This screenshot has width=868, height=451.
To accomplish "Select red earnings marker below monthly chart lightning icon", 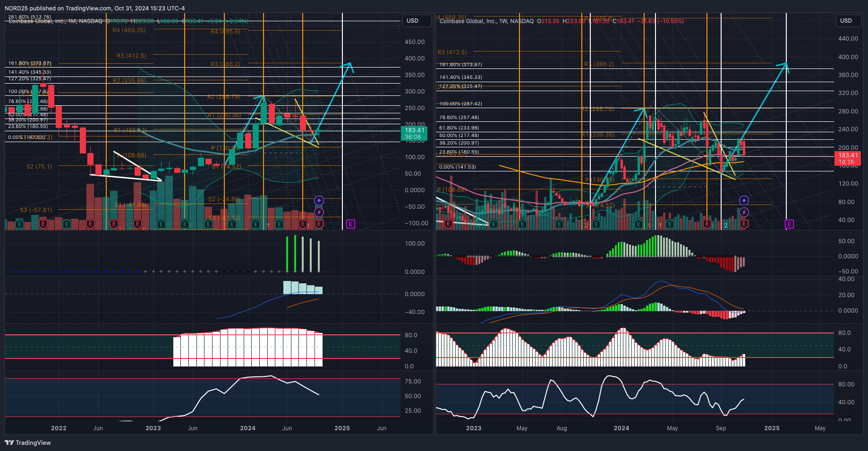I will click(x=319, y=224).
